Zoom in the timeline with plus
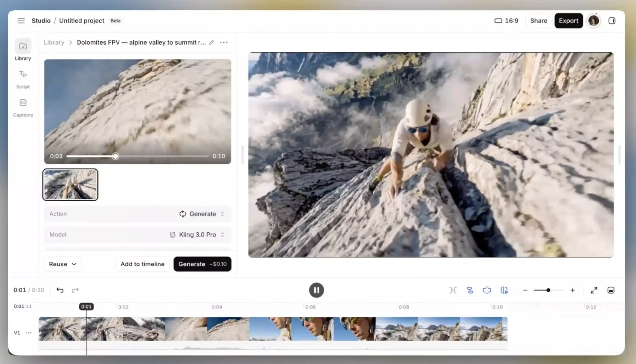This screenshot has width=636, height=364. point(572,290)
